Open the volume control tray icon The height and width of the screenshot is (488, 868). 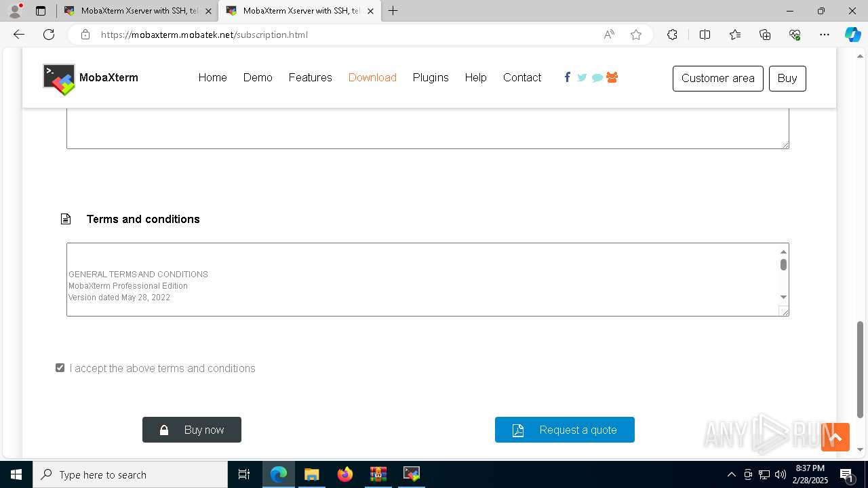(x=780, y=474)
